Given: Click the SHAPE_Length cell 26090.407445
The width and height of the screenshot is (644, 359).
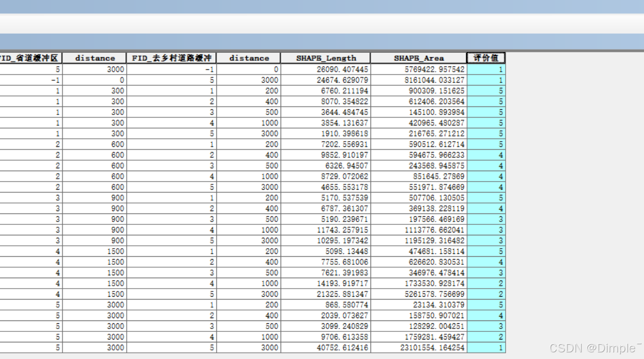Looking at the screenshot, I should 326,69.
